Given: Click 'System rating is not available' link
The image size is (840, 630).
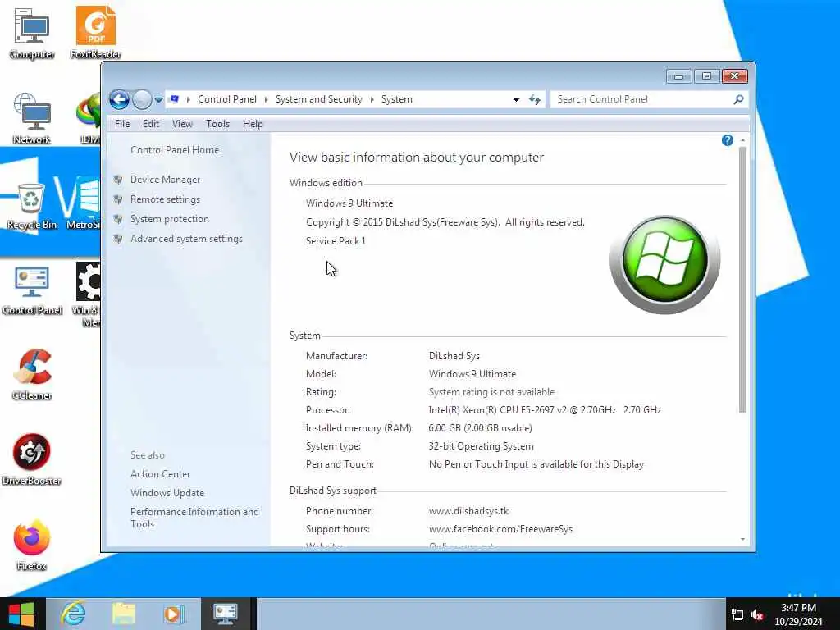Looking at the screenshot, I should [491, 392].
